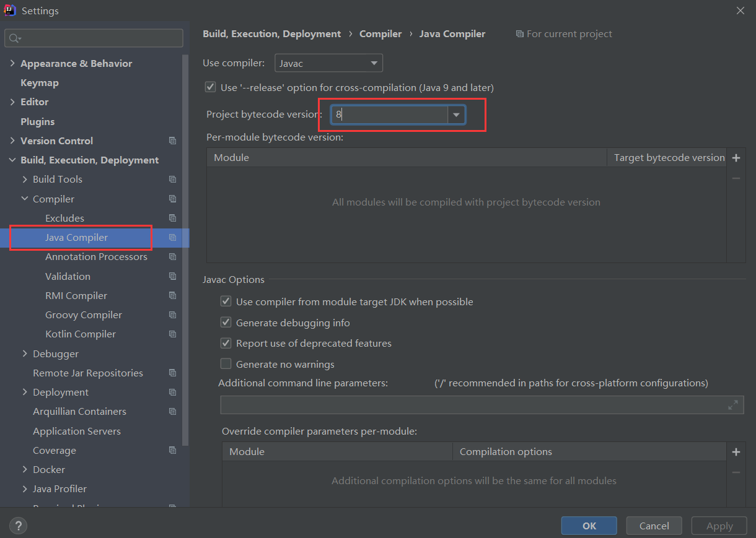Image resolution: width=756 pixels, height=538 pixels.
Task: Click the IntelliJ IDEA logo in title bar
Action: coord(10,11)
